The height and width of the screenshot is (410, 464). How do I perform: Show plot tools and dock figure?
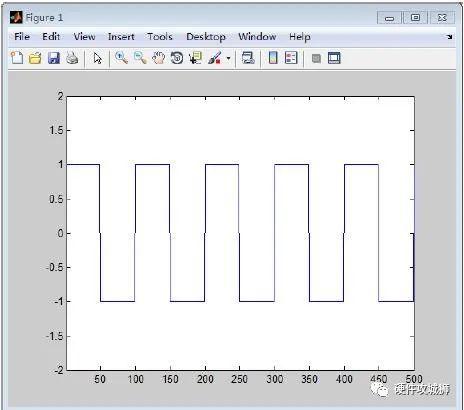click(334, 58)
